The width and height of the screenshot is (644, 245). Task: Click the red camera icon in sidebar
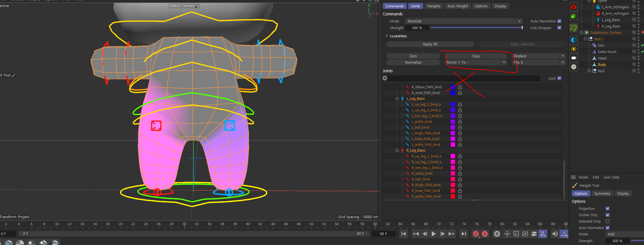point(574,7)
